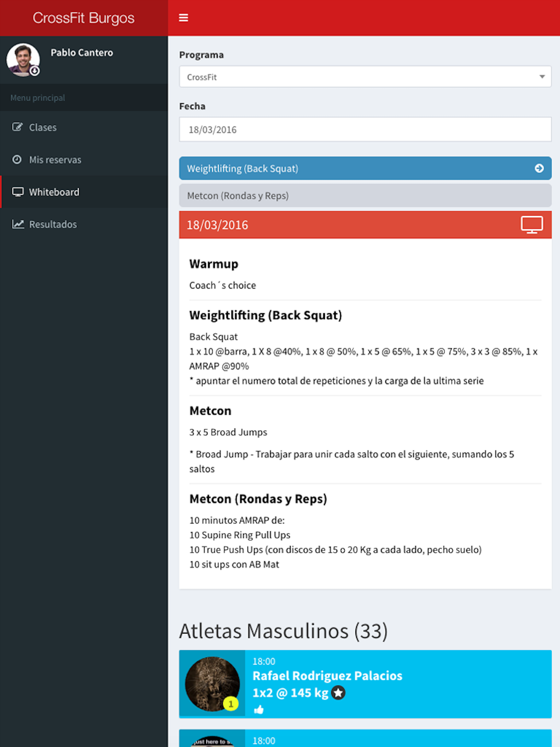Click the 3 x 5 Broad Jumps line

pos(228,432)
